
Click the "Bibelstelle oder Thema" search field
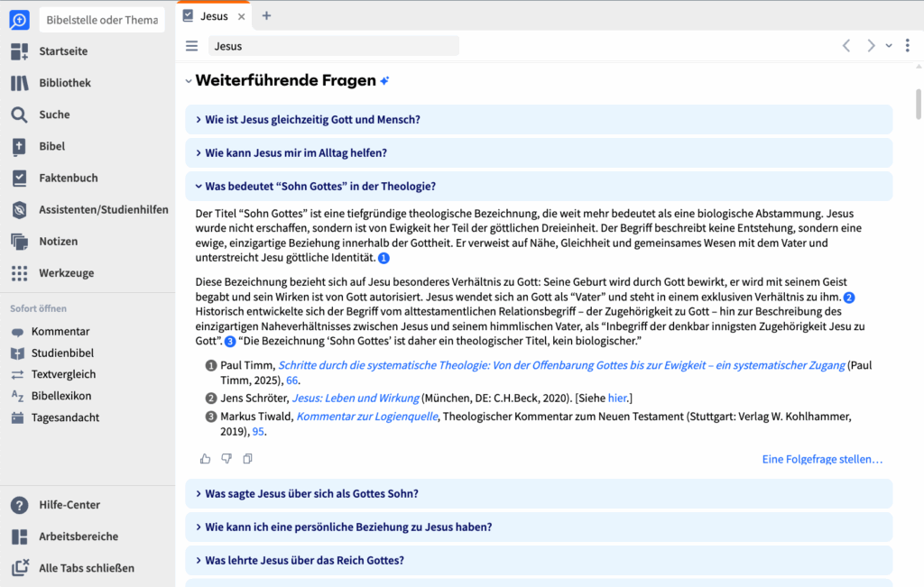[101, 20]
